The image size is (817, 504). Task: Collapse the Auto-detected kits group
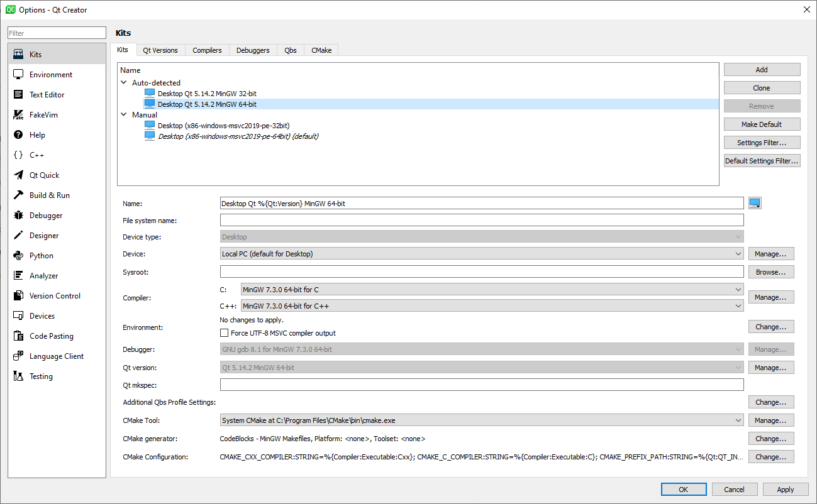pos(124,82)
